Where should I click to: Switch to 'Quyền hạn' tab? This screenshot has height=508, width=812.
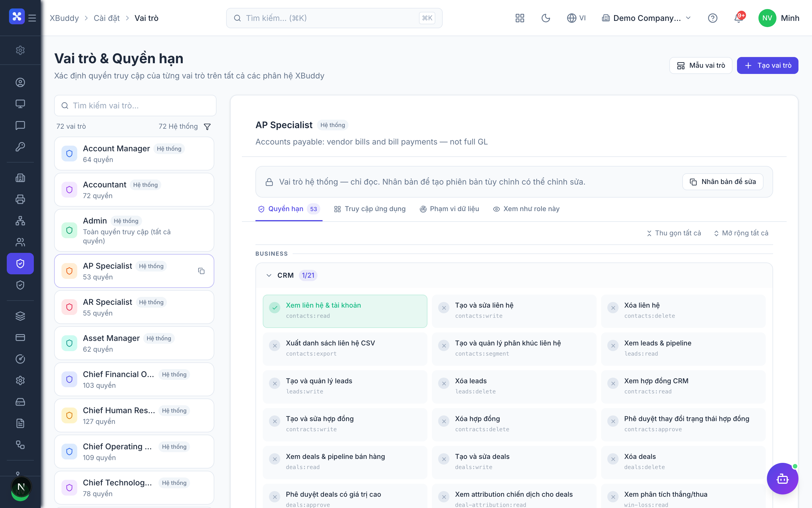click(288, 209)
